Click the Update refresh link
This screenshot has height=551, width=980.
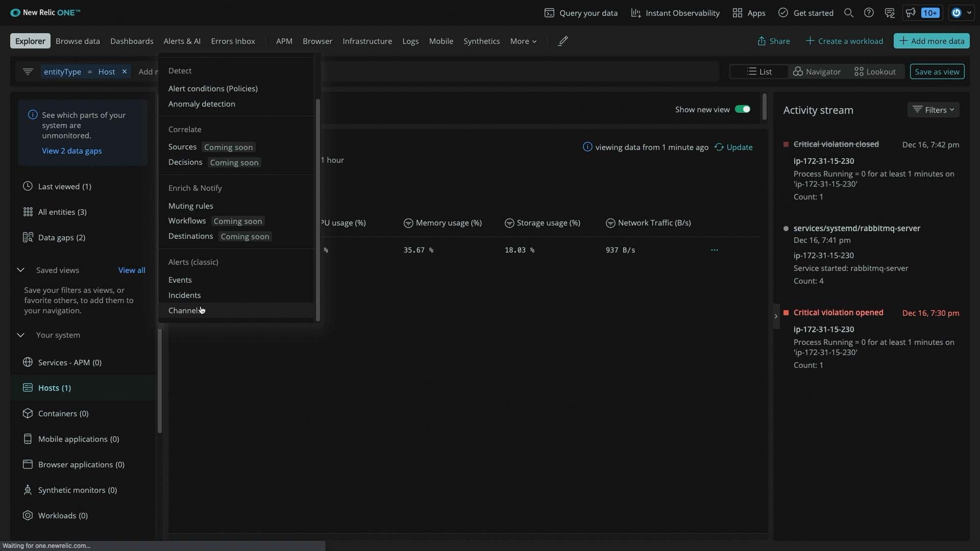tap(733, 147)
